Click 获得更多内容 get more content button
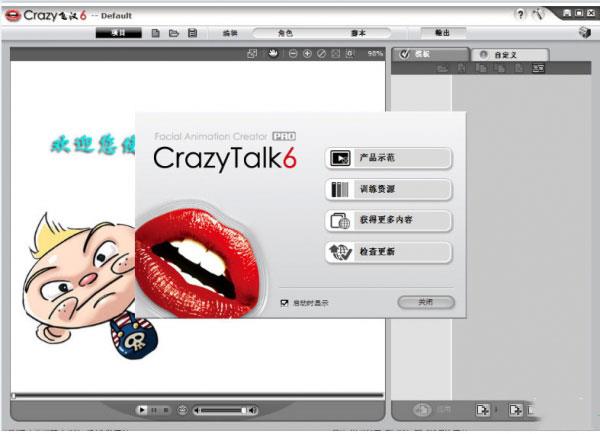 388,220
